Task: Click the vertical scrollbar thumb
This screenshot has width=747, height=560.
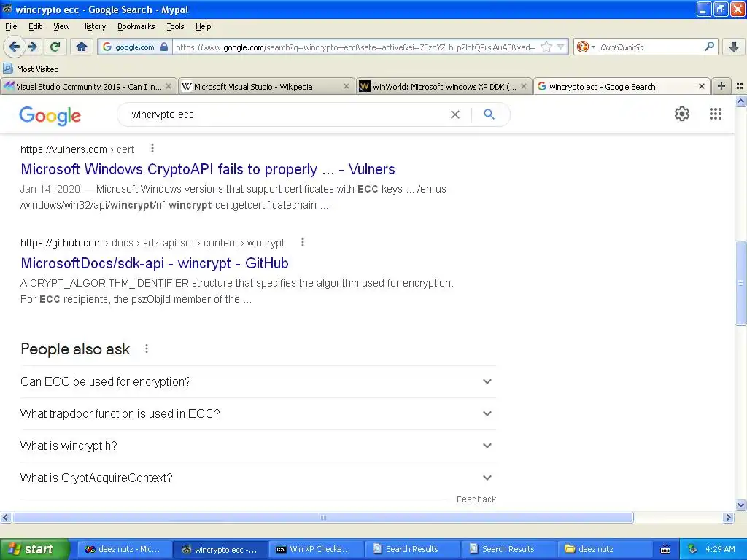Action: pyautogui.click(x=740, y=283)
